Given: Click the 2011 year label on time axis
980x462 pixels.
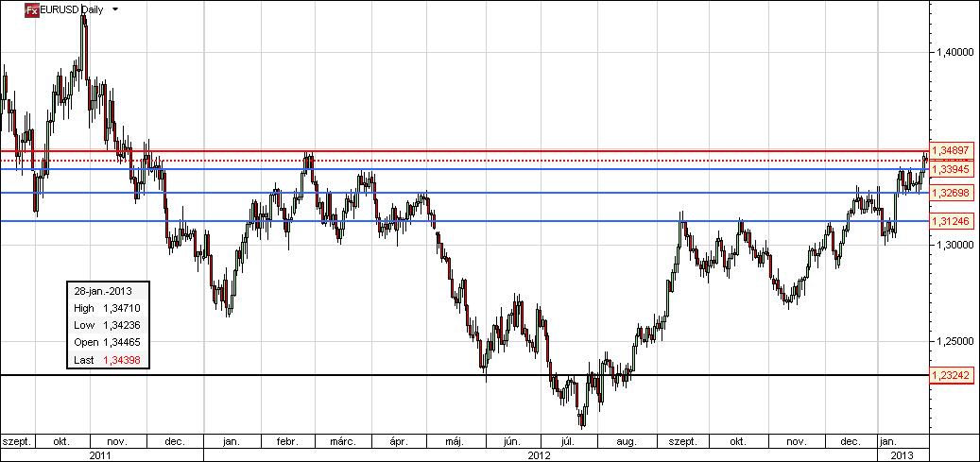Looking at the screenshot, I should [101, 455].
